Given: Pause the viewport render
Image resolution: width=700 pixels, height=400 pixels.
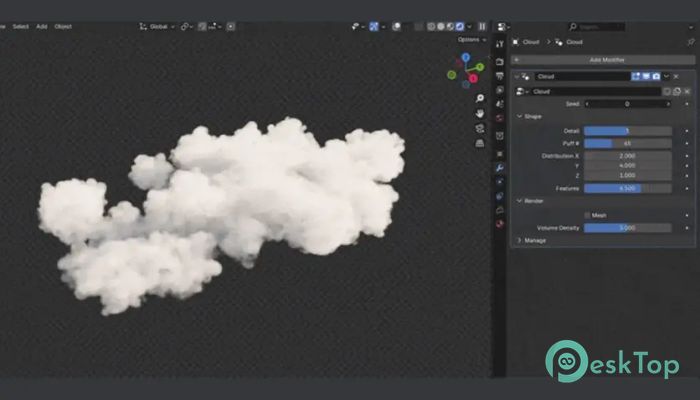Looking at the screenshot, I should click(482, 26).
